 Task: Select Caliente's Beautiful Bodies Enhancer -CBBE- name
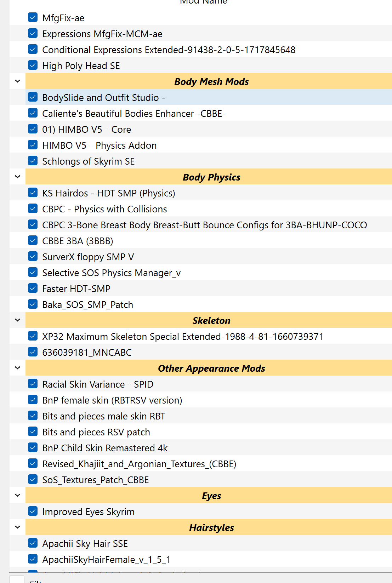click(x=134, y=114)
